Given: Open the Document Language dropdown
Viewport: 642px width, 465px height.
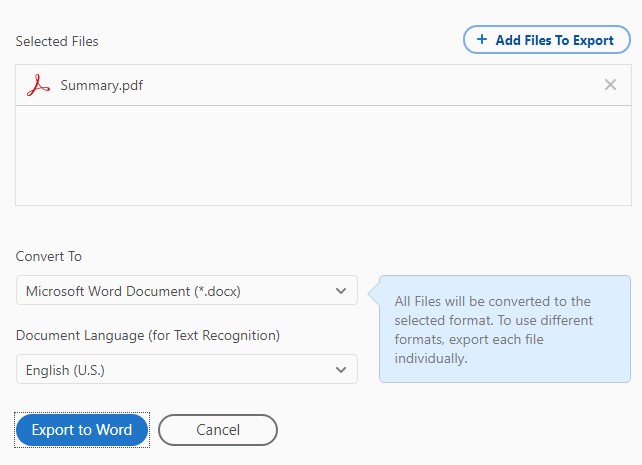Looking at the screenshot, I should pyautogui.click(x=187, y=369).
